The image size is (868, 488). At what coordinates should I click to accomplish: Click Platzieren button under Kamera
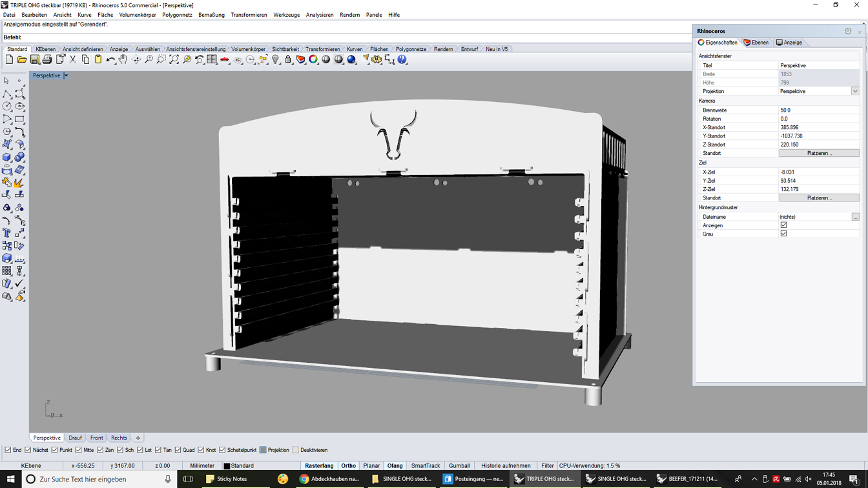pyautogui.click(x=819, y=153)
